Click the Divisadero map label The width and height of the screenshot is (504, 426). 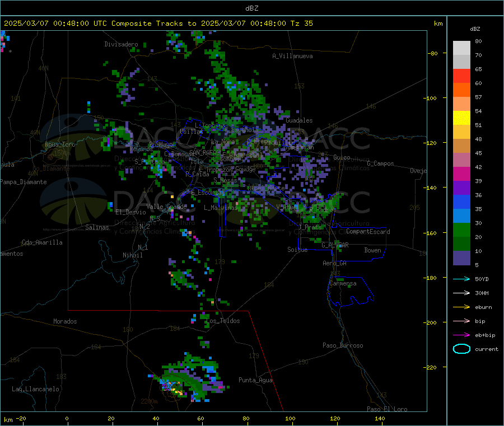pyautogui.click(x=121, y=44)
